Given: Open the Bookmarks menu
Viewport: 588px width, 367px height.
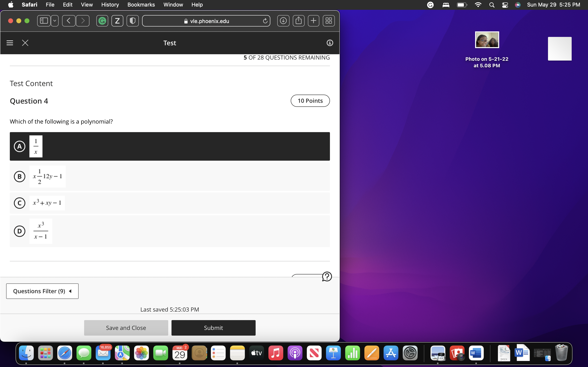Looking at the screenshot, I should [x=141, y=5].
